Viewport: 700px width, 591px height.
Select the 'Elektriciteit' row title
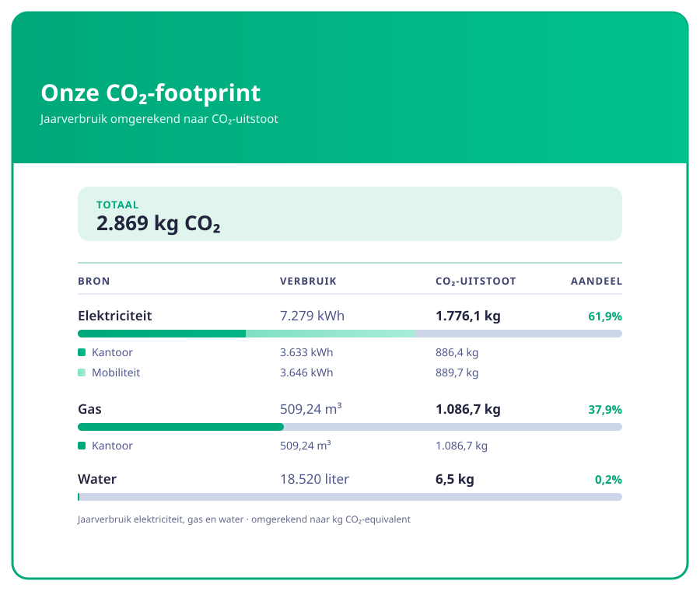tap(115, 316)
